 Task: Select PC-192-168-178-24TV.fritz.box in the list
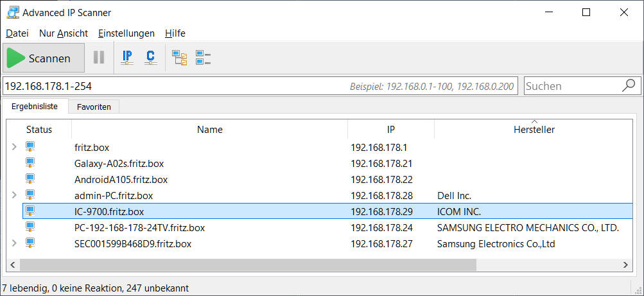coord(139,227)
